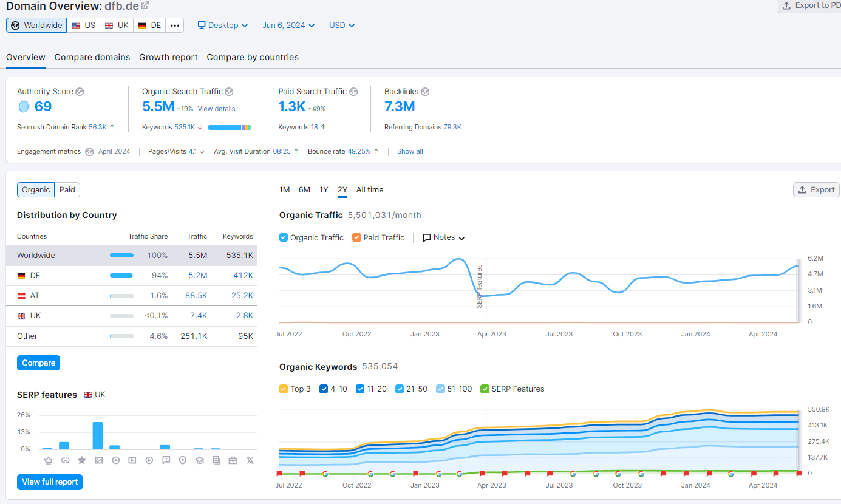Expand Notes dropdown above traffic chart
Viewport: 841px width, 504px height.
[x=444, y=237]
